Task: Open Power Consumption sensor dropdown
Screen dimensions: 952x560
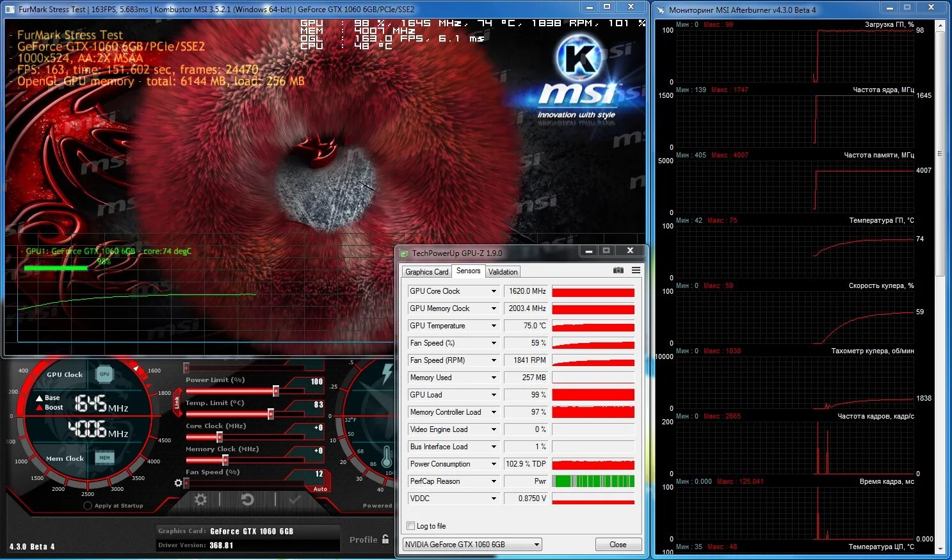Action: point(494,464)
